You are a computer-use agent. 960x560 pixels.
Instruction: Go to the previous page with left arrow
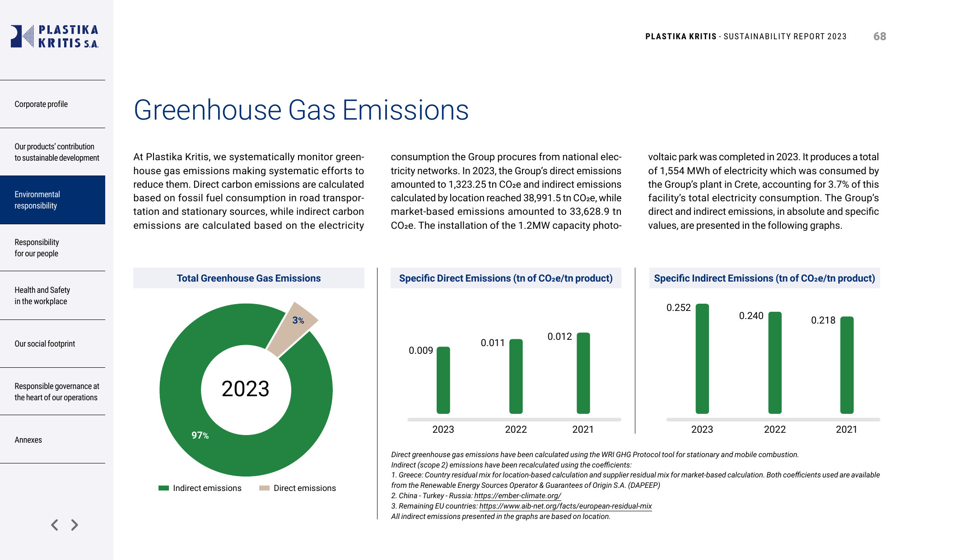pyautogui.click(x=55, y=525)
